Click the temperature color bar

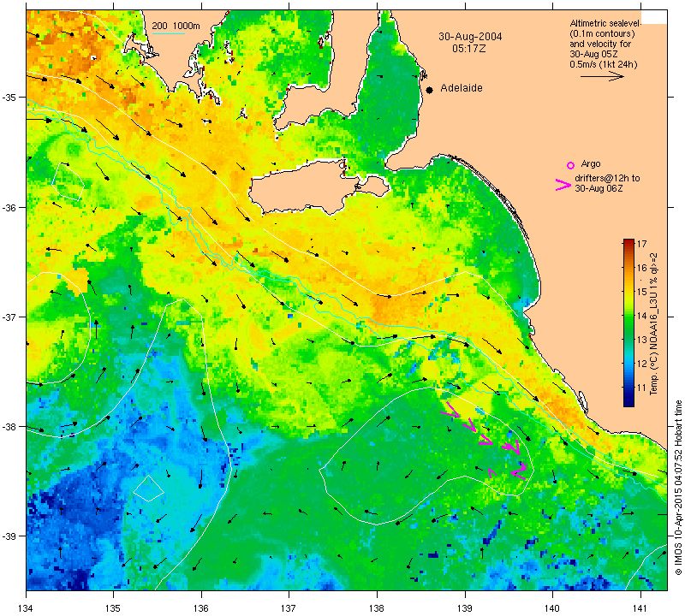pyautogui.click(x=628, y=323)
